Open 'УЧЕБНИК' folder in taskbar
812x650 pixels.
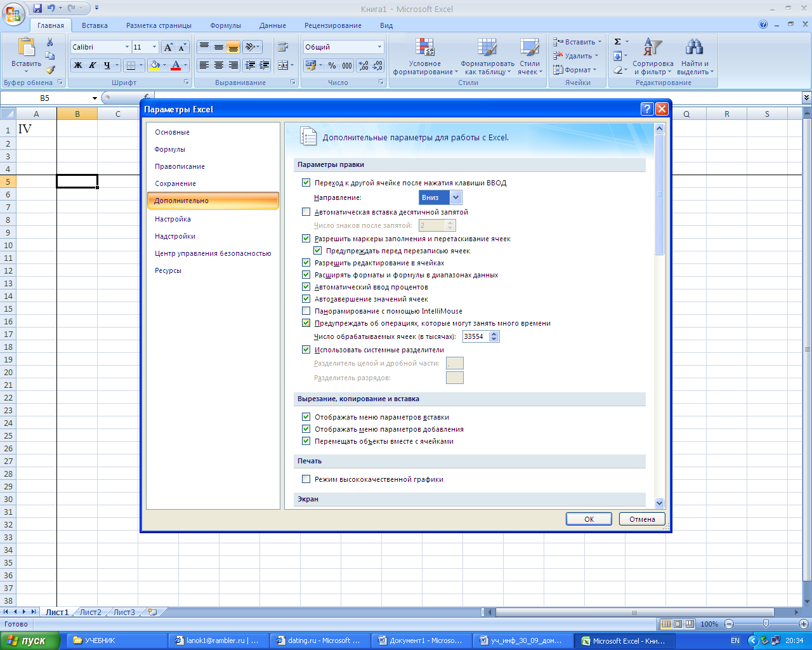tap(117, 640)
